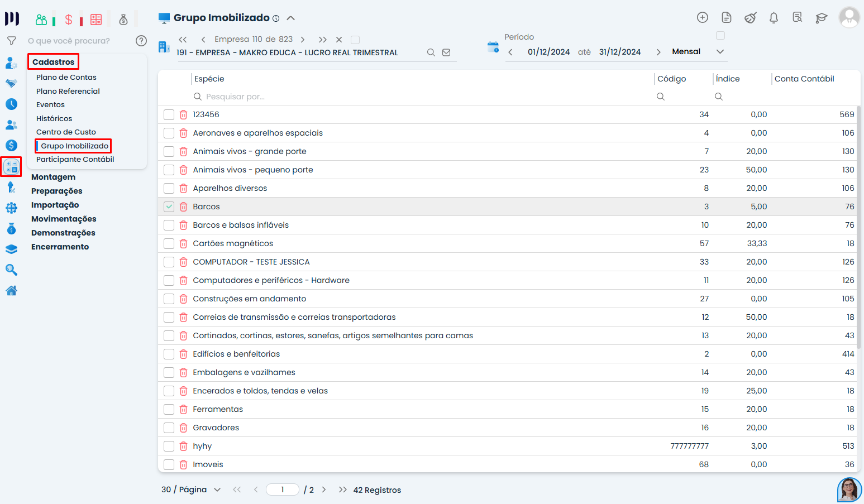This screenshot has height=504, width=864.
Task: Click the add new record plus icon
Action: (703, 18)
